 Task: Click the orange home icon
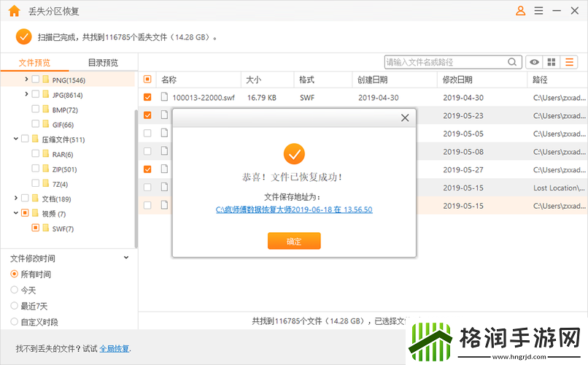click(15, 11)
